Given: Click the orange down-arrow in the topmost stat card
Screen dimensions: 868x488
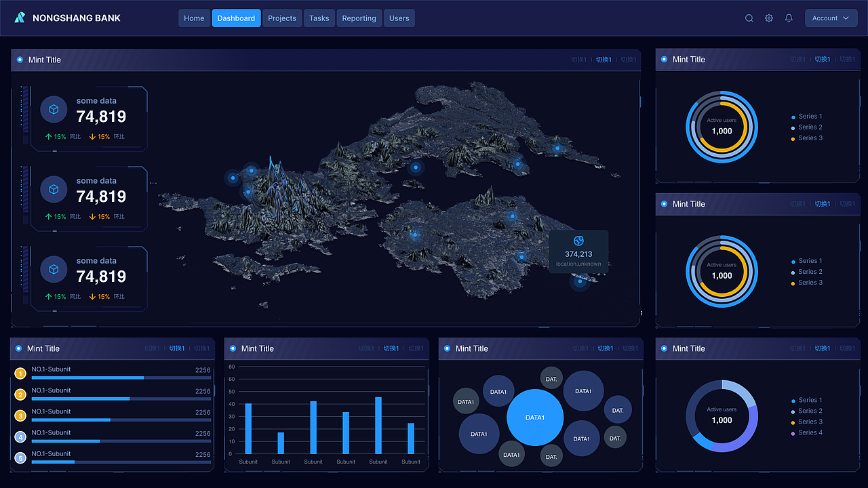Looking at the screenshot, I should pos(93,137).
